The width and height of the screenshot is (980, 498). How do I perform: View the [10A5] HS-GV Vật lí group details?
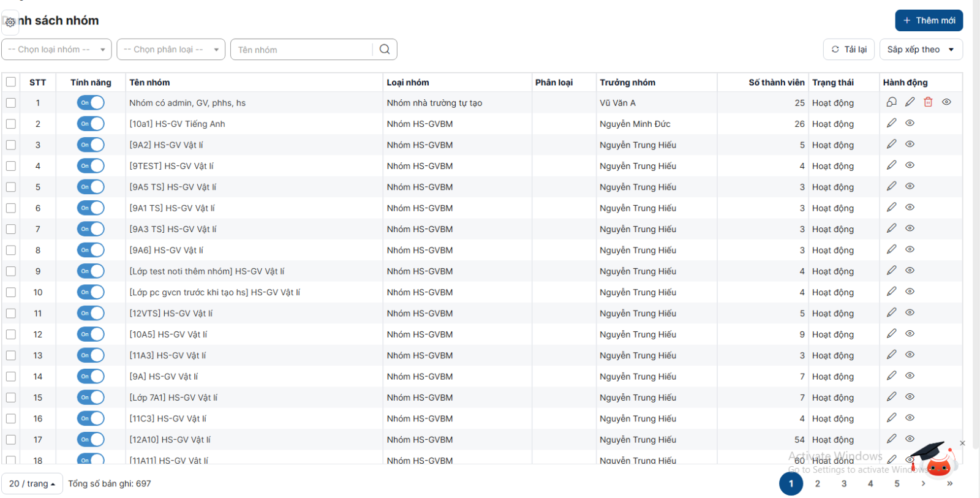pyautogui.click(x=910, y=334)
